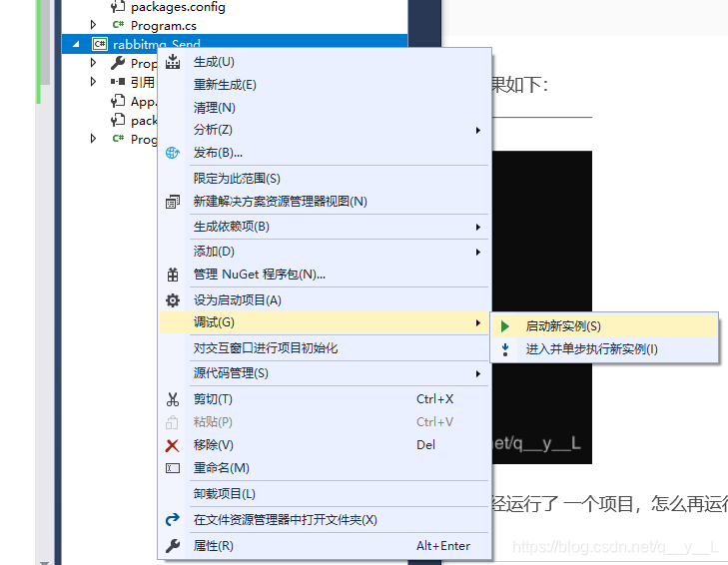This screenshot has width=728, height=565.
Task: Click the red X icon for 移除
Action: tap(172, 445)
